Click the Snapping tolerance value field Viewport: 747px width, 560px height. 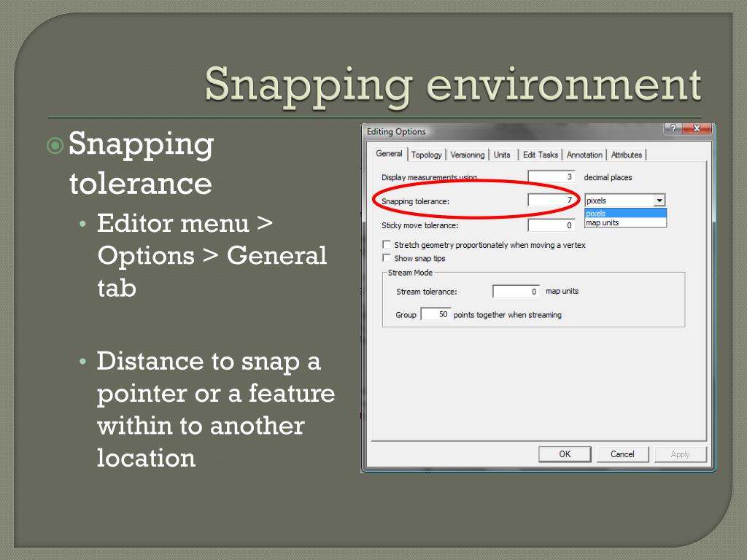(x=551, y=200)
